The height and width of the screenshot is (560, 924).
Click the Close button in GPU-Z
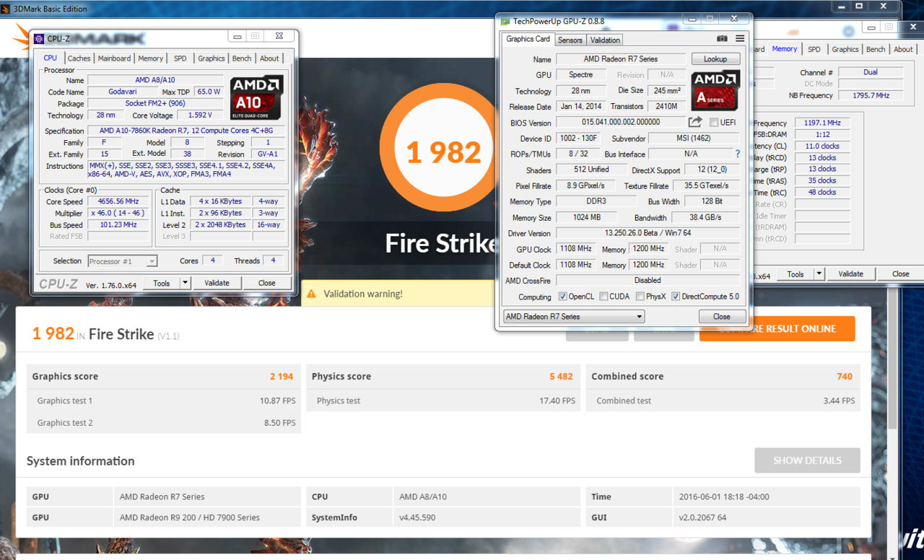pyautogui.click(x=722, y=317)
